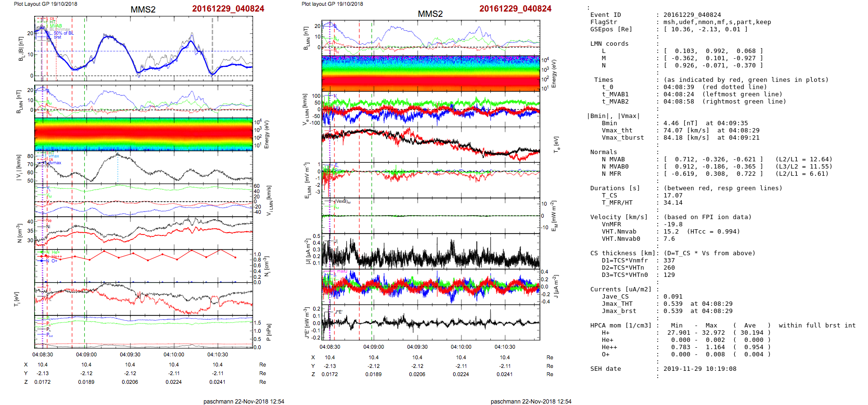The height and width of the screenshot is (405, 868).
Task: Select the 04:10:30 tick on the right plot's time axis
Action: [x=505, y=347]
